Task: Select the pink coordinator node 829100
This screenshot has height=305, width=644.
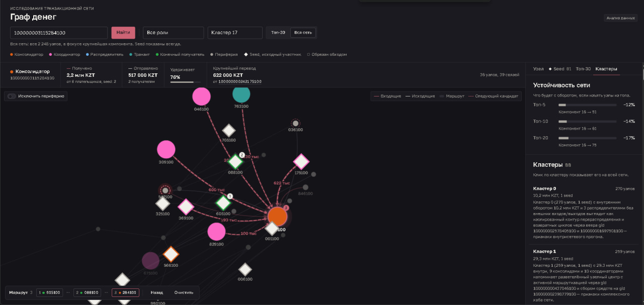Action: (x=216, y=232)
